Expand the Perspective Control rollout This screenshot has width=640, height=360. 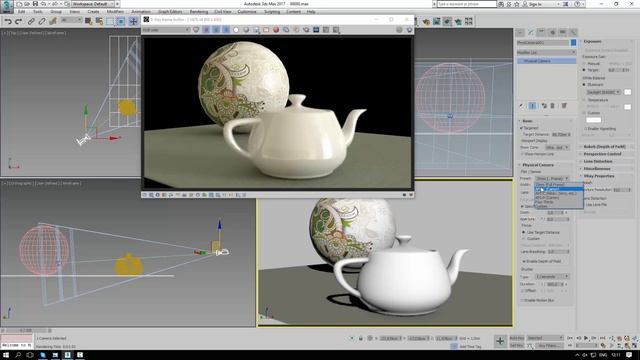pos(602,154)
